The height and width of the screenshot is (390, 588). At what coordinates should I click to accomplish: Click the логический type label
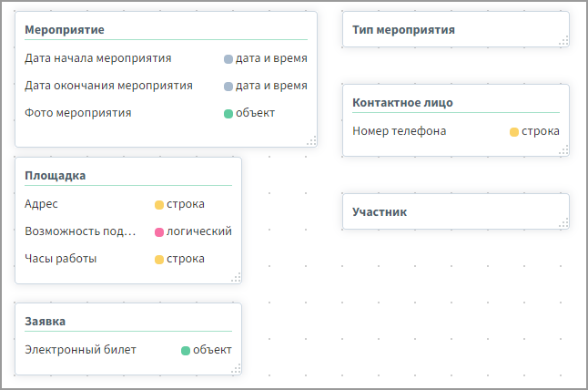tap(199, 231)
